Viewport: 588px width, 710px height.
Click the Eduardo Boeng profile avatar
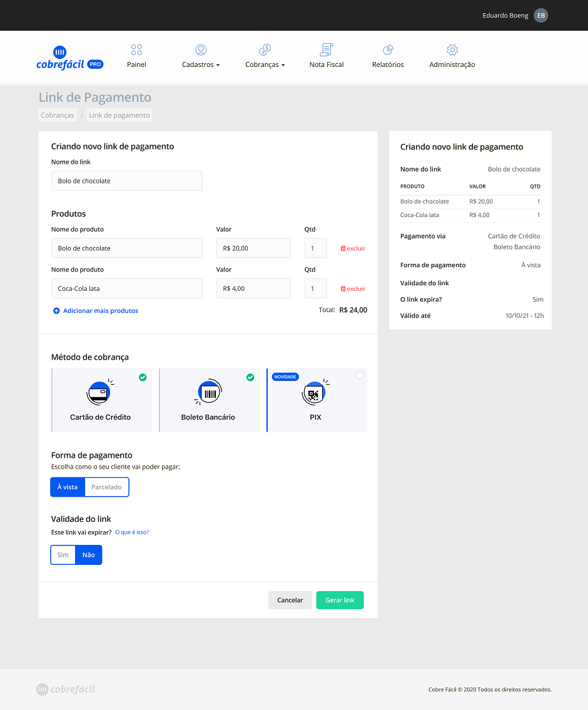click(x=540, y=15)
